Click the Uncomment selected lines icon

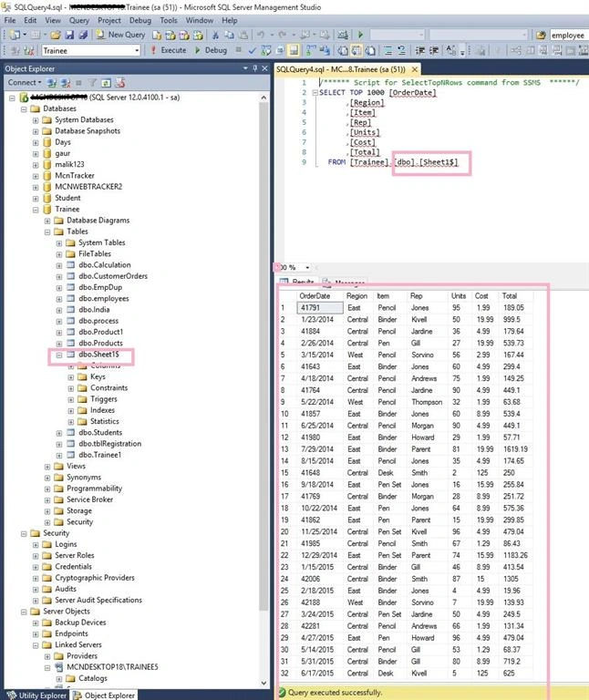point(401,50)
